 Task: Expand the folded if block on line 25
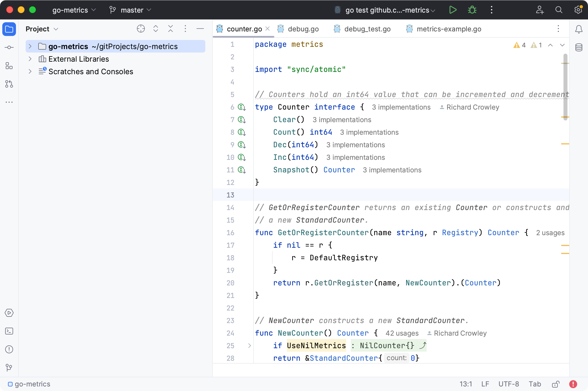[250, 346]
